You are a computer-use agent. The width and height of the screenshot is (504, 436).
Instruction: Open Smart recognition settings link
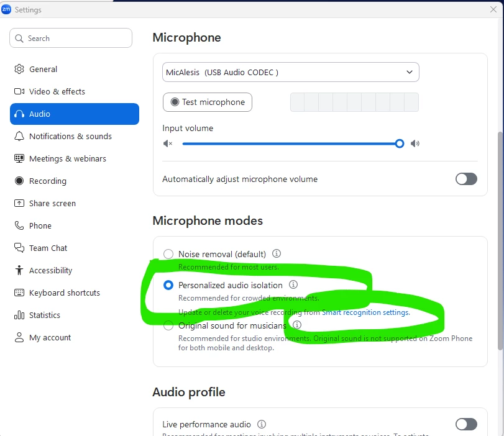366,312
